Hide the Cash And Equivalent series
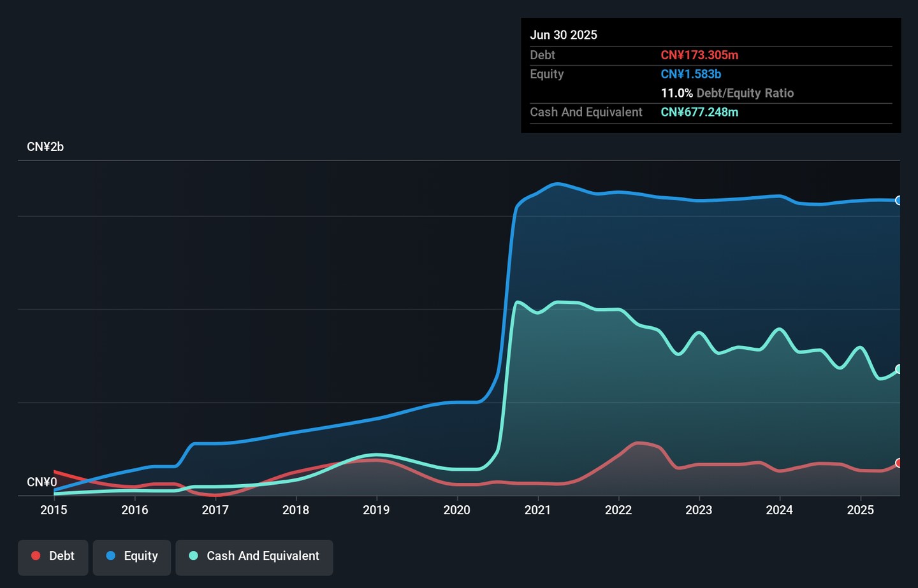 (x=254, y=557)
